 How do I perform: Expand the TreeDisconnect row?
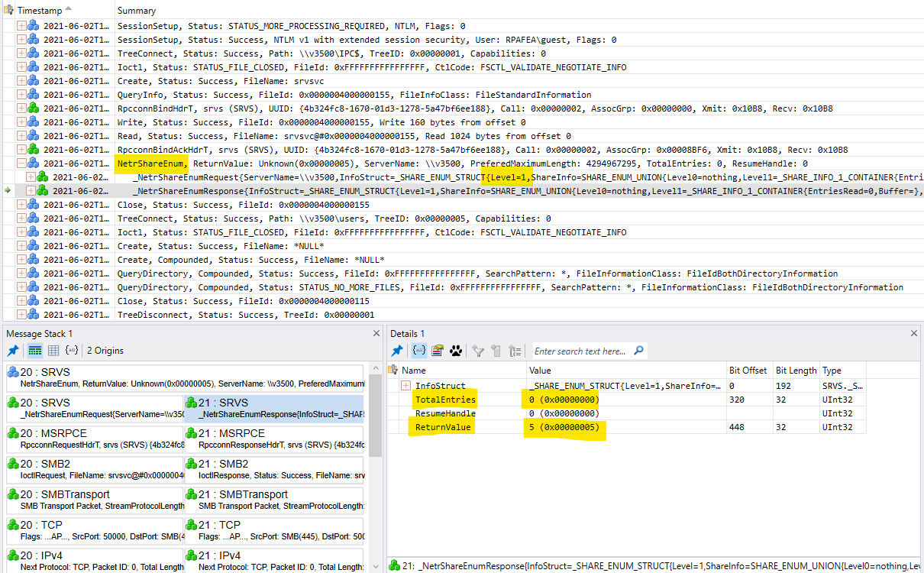(x=21, y=314)
